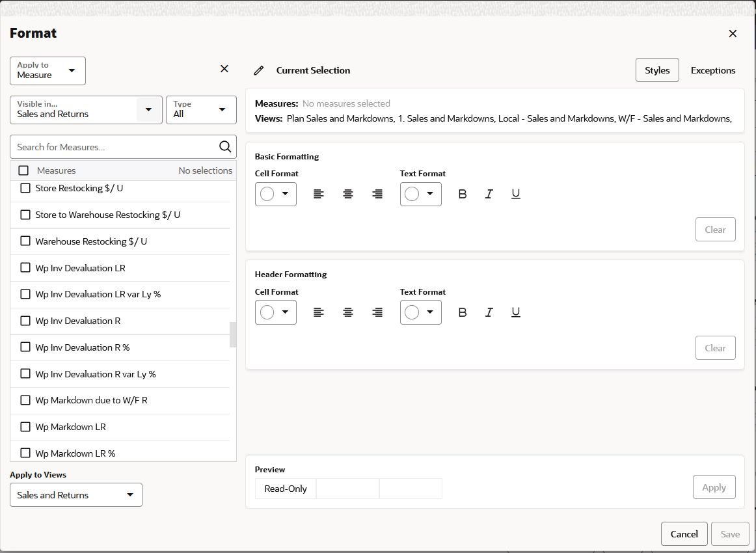Clear the Basic Formatting settings
Viewport: 756px width, 553px height.
click(716, 230)
